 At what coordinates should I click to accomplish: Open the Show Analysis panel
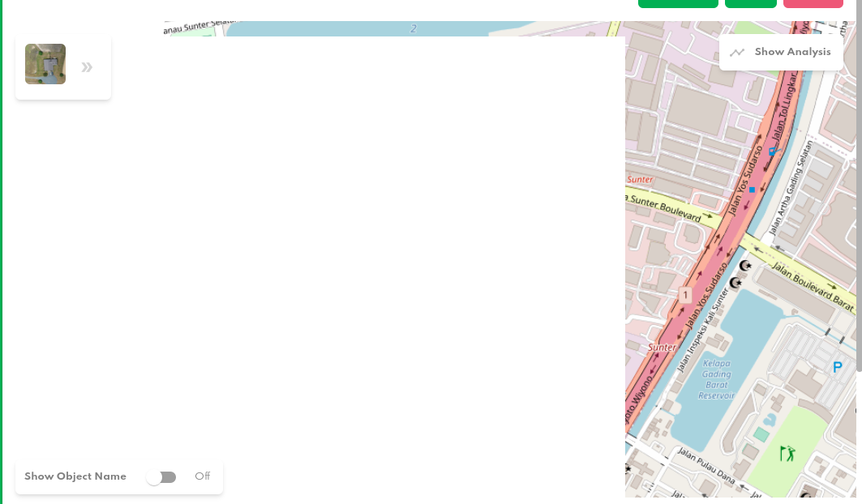tap(792, 52)
